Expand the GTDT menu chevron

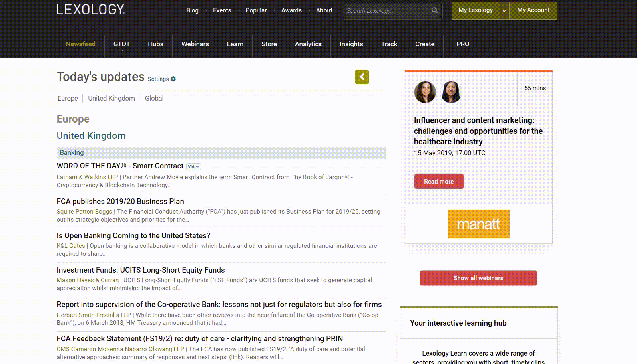click(x=122, y=51)
